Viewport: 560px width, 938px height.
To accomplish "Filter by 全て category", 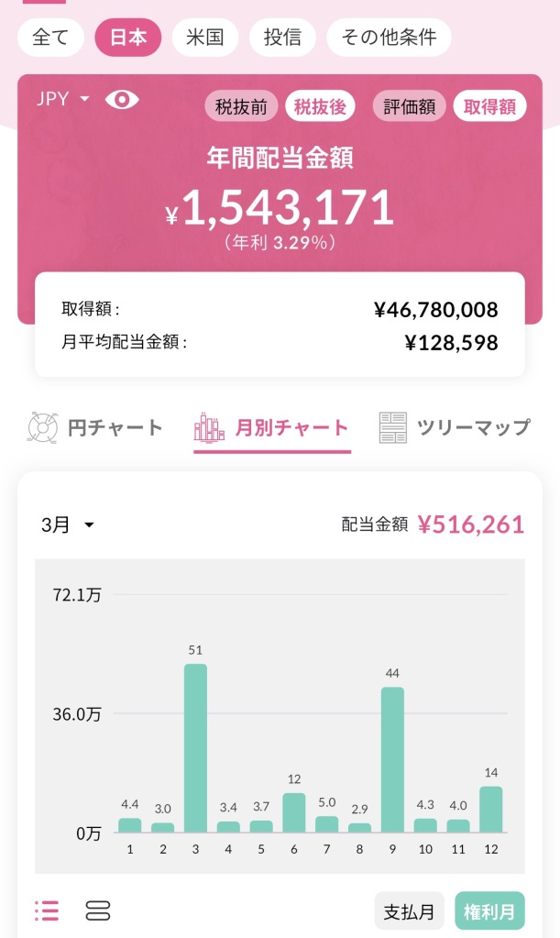I will click(50, 38).
